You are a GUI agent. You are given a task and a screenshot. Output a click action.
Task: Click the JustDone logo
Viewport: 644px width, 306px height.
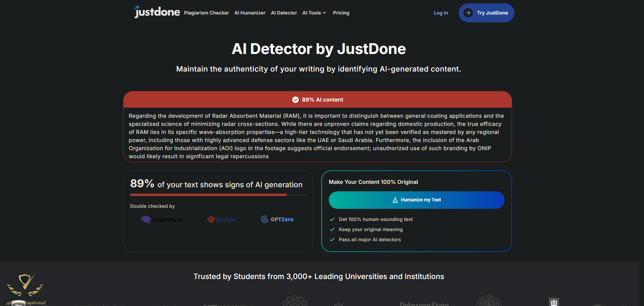pyautogui.click(x=157, y=12)
